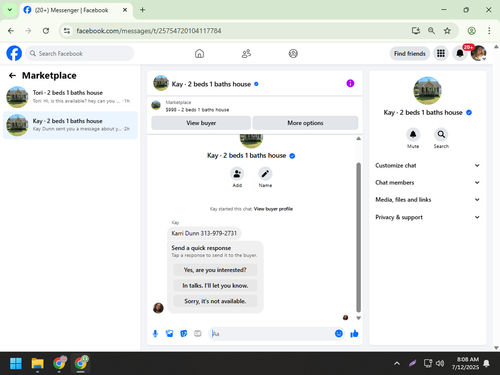Open the View buyer profile link

point(273,209)
